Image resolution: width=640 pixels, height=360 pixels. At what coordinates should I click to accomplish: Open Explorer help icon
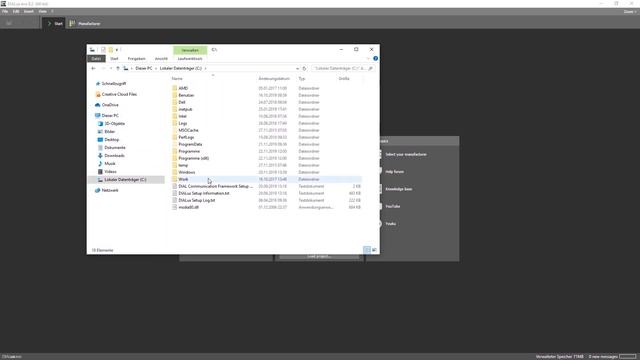point(376,59)
